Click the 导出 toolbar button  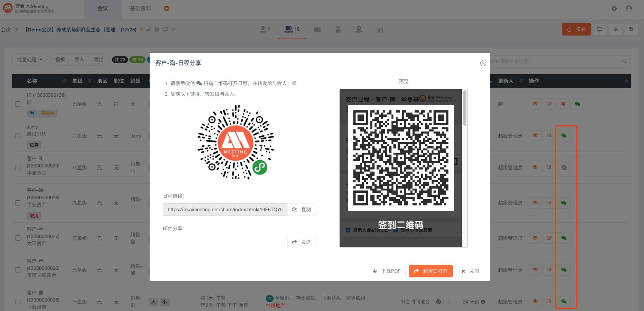tap(99, 59)
